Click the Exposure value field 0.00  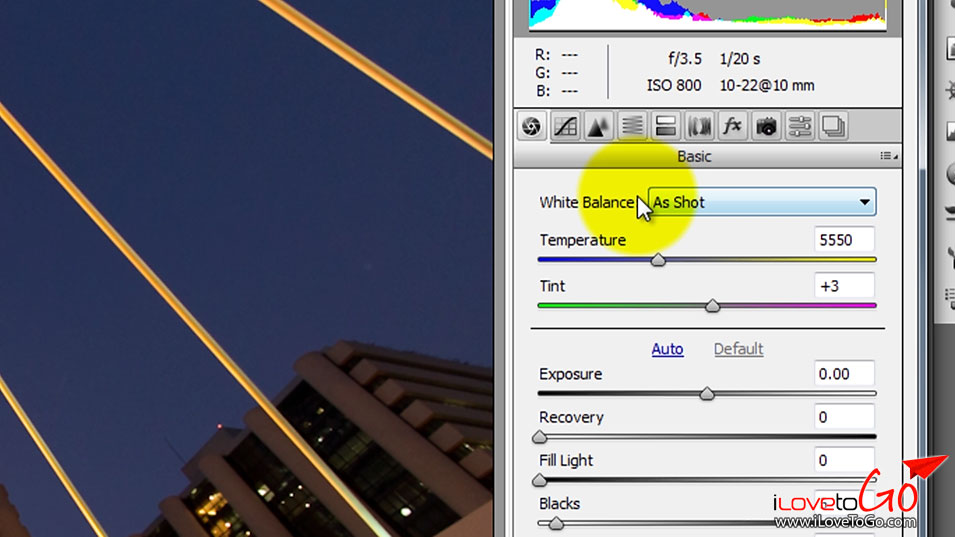point(844,374)
